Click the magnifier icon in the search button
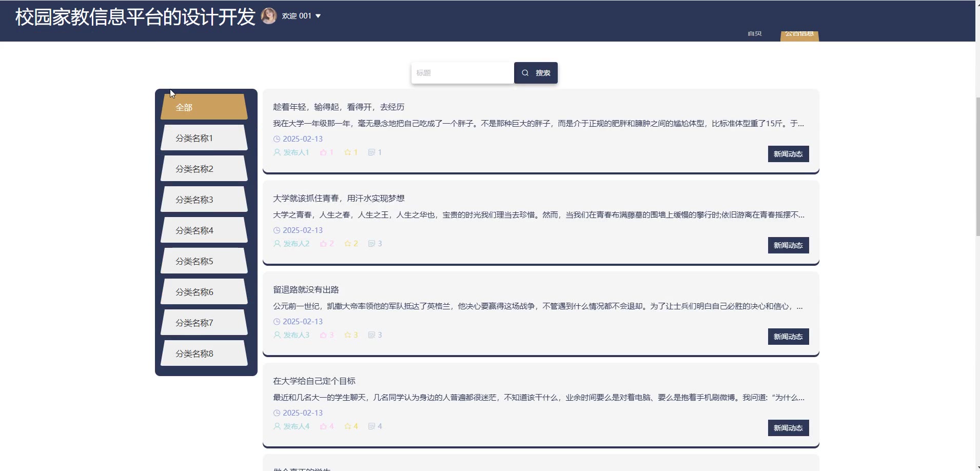This screenshot has height=471, width=980. (525, 73)
